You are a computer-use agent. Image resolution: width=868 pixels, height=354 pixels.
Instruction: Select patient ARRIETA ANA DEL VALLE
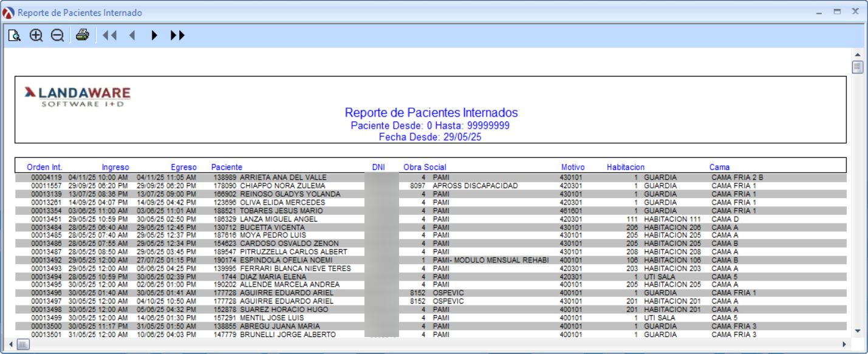pyautogui.click(x=284, y=177)
